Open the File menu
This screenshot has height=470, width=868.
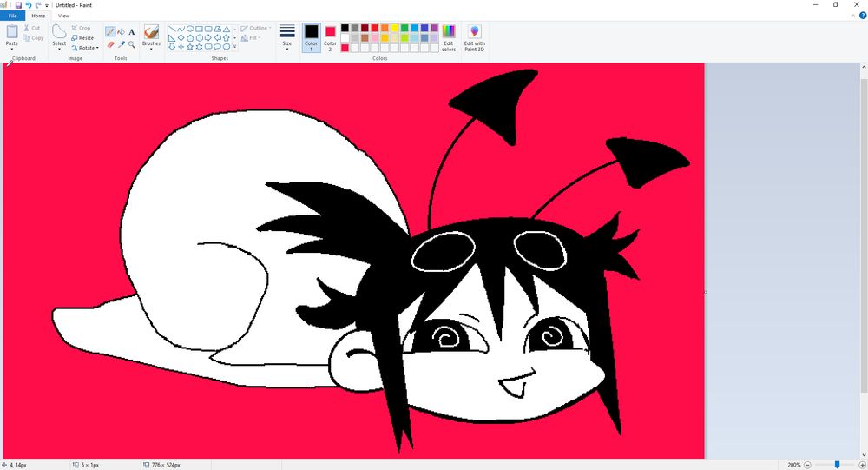pyautogui.click(x=12, y=16)
